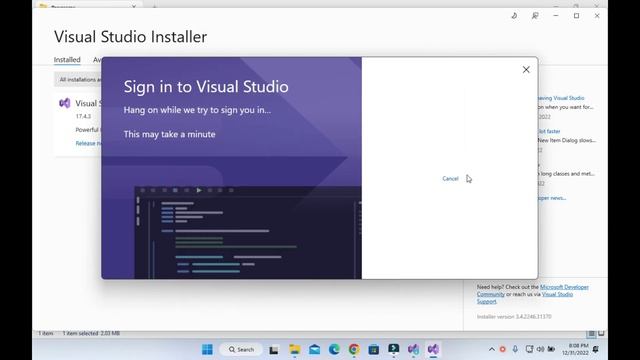The height and width of the screenshot is (360, 640).
Task: Launch Google Chrome from the taskbar
Action: (354, 349)
